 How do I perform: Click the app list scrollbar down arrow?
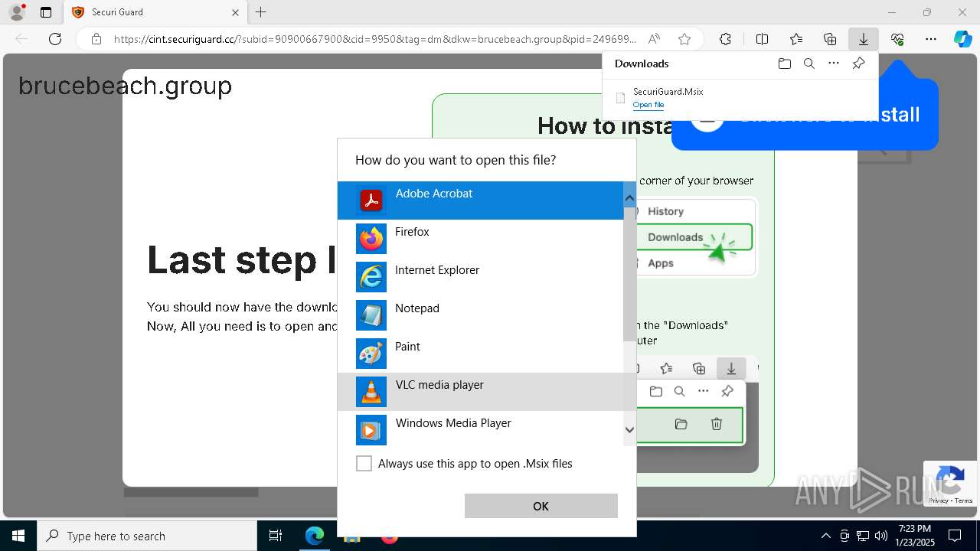coord(629,430)
